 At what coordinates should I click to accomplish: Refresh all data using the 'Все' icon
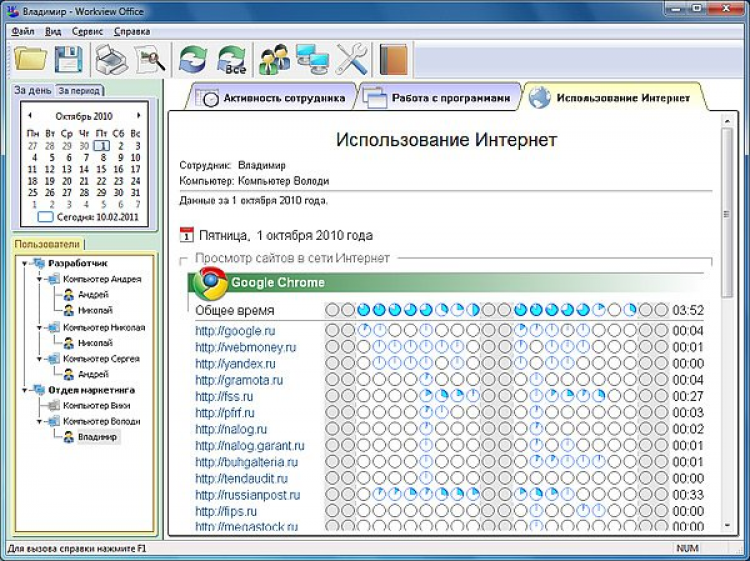(x=232, y=59)
